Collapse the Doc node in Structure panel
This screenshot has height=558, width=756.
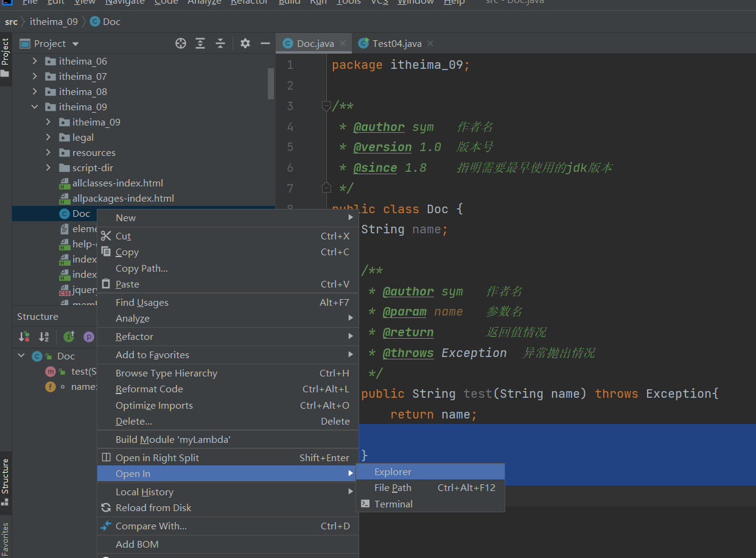(x=22, y=356)
